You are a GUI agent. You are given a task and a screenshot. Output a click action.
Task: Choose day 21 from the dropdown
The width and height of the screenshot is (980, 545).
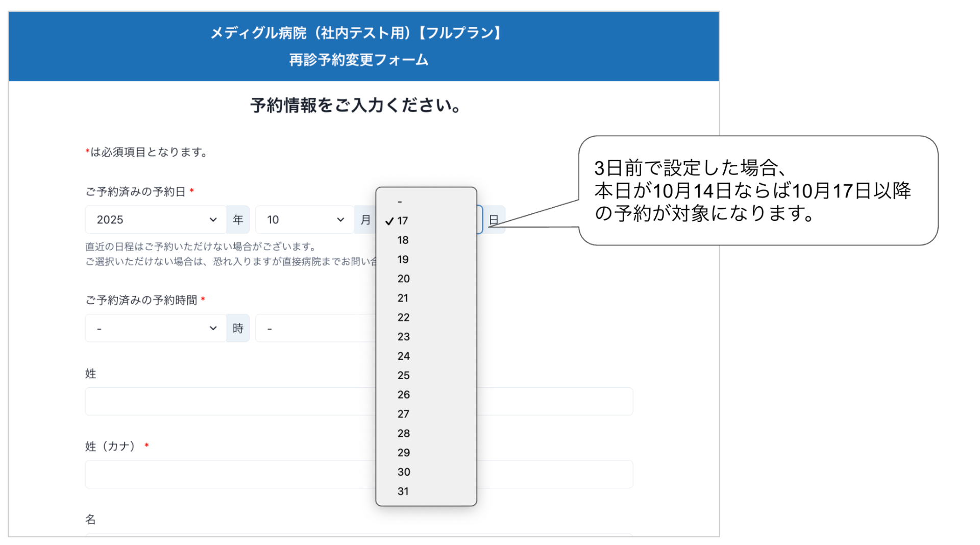(x=426, y=299)
